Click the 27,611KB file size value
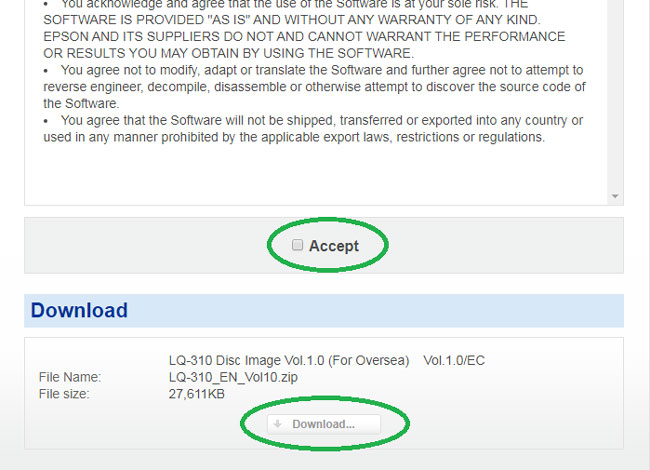 click(x=197, y=394)
